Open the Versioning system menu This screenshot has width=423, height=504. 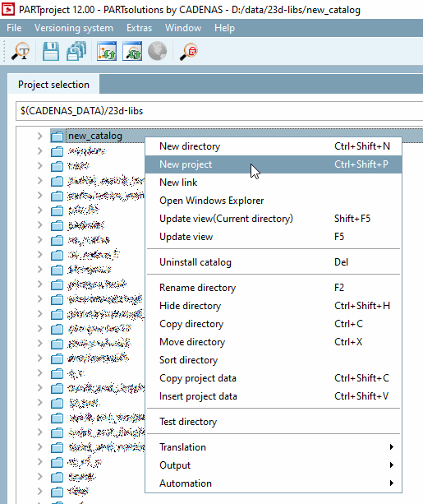pos(74,28)
